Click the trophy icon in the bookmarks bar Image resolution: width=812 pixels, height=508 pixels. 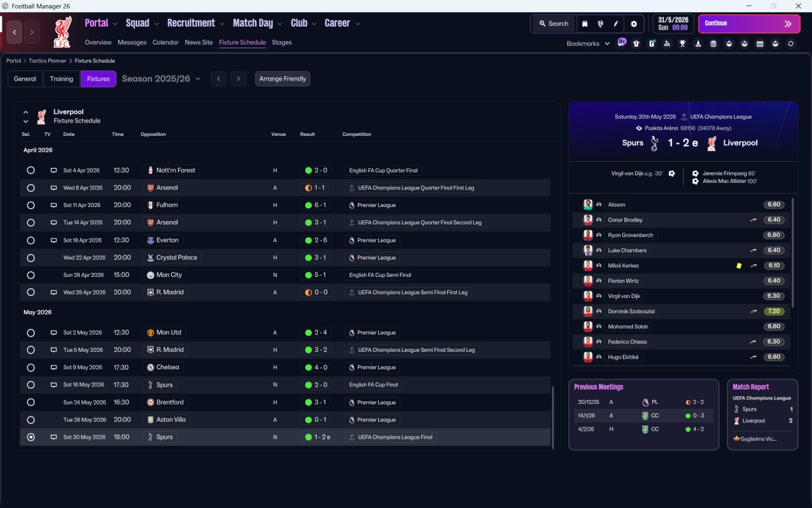[683, 44]
